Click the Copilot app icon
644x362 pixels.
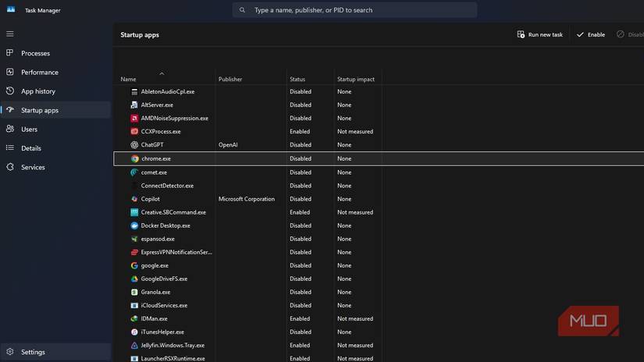[x=134, y=199]
